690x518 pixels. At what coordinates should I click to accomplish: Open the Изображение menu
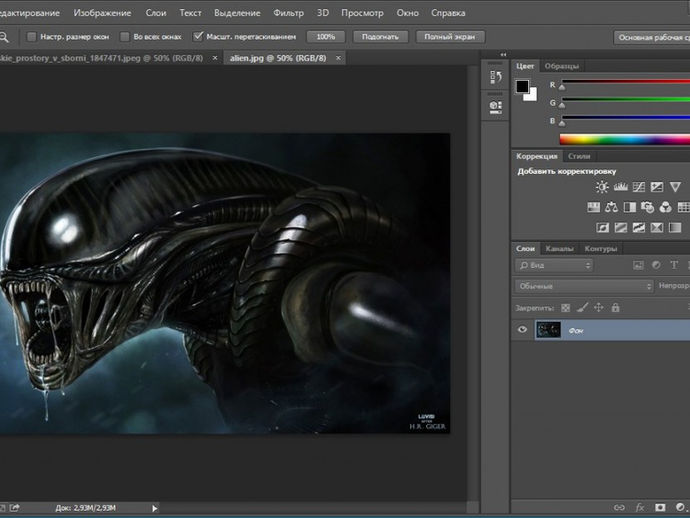coord(102,13)
